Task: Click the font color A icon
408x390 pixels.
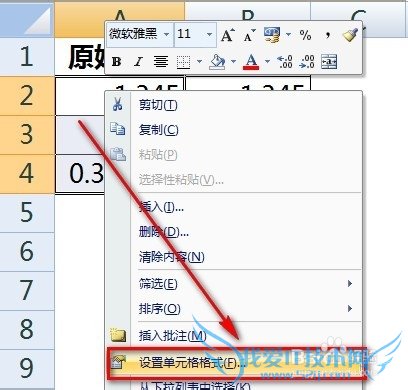Action: point(251,62)
